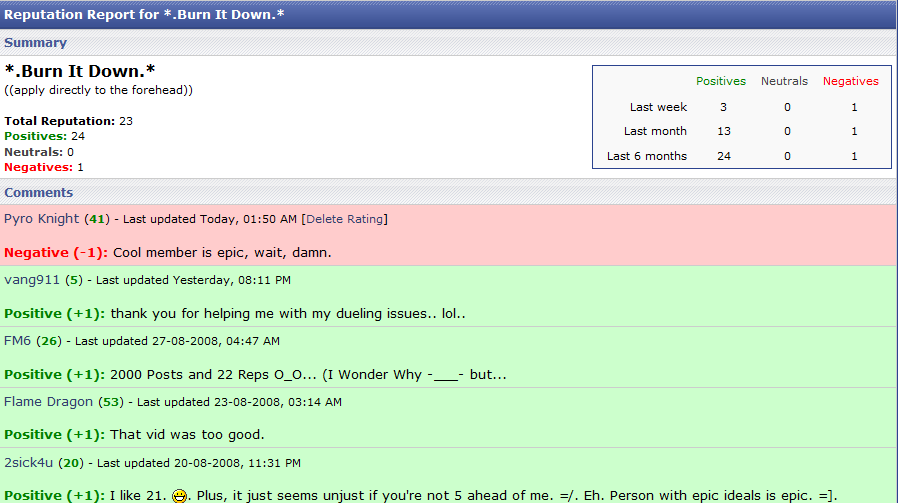The height and width of the screenshot is (503, 898).
Task: Click the Total Reputation line in summary
Action: 68,121
